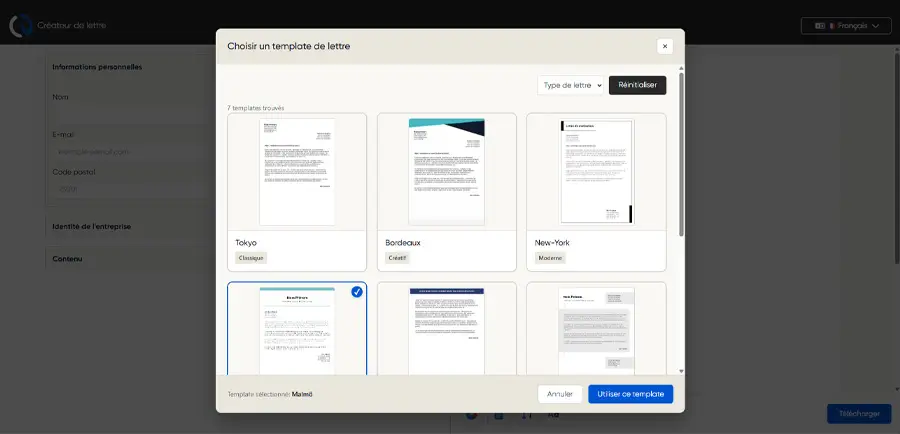900x434 pixels.
Task: Open the Type de lettre dropdown
Action: [571, 85]
